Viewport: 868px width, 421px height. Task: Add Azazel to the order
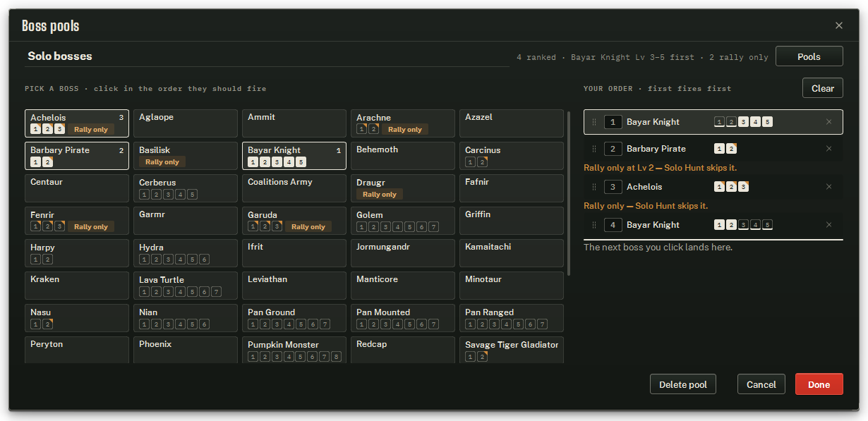pyautogui.click(x=512, y=123)
